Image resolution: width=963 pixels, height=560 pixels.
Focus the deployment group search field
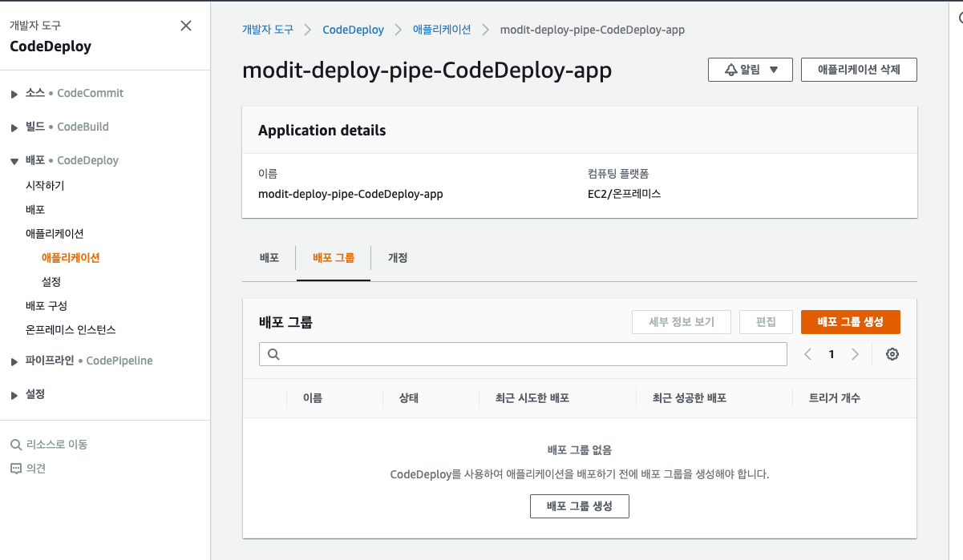(x=523, y=354)
